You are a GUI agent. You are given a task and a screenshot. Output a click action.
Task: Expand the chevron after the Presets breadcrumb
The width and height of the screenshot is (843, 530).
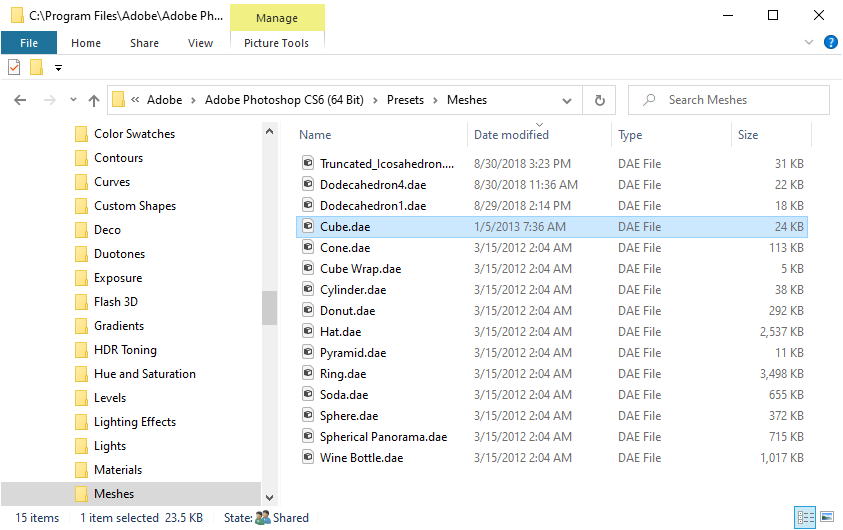pyautogui.click(x=435, y=101)
